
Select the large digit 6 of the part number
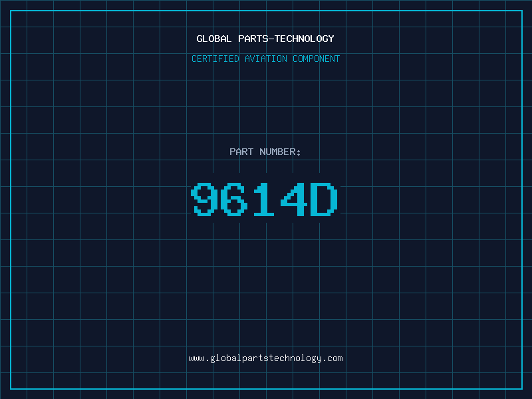tap(234, 199)
